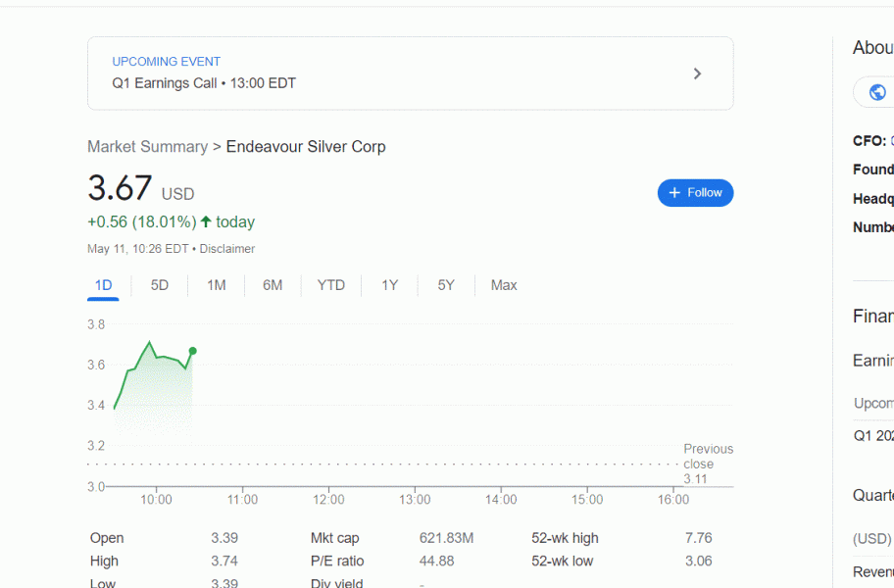Click the 13:00 time axis label
This screenshot has height=588, width=894.
[415, 500]
